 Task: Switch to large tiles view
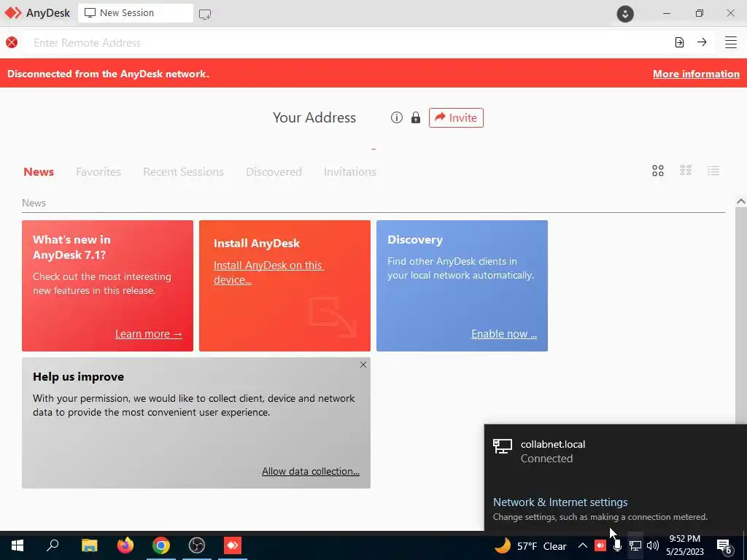pos(658,171)
